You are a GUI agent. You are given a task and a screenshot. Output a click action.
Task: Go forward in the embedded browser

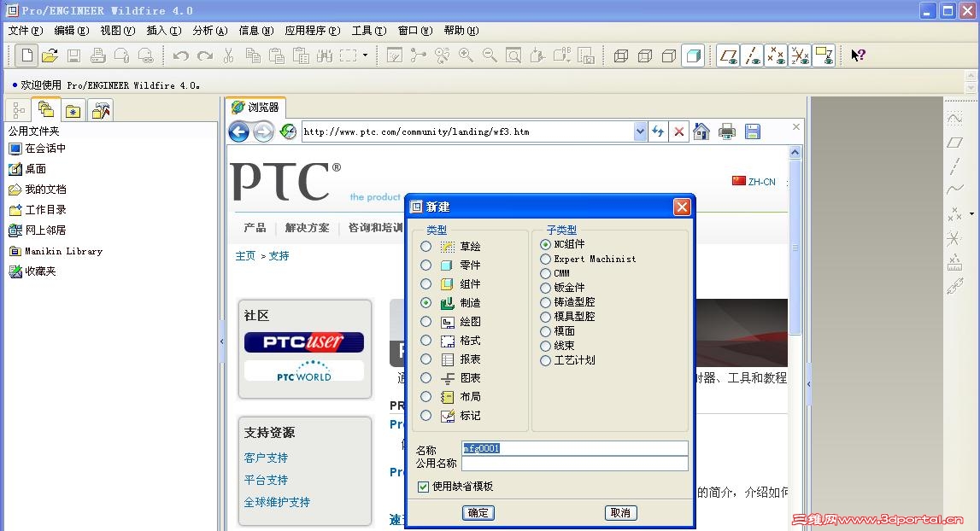(x=263, y=131)
